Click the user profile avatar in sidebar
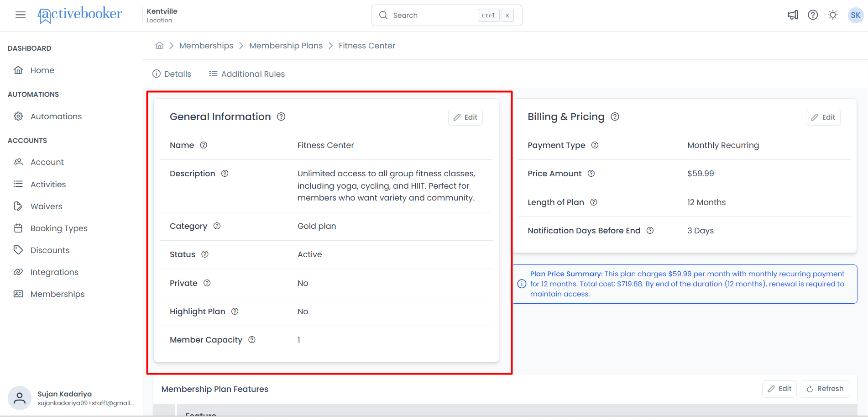The width and height of the screenshot is (868, 417). tap(20, 398)
